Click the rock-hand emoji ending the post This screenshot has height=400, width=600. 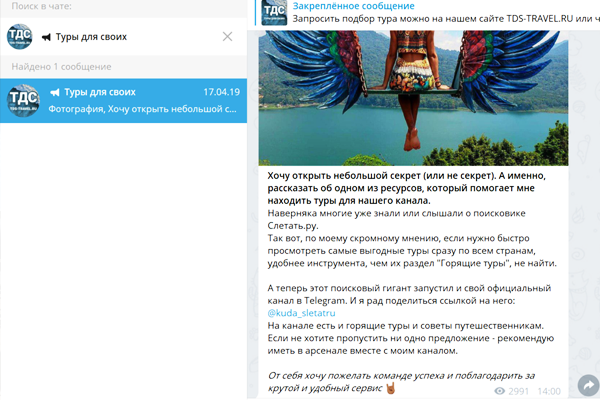pos(390,388)
